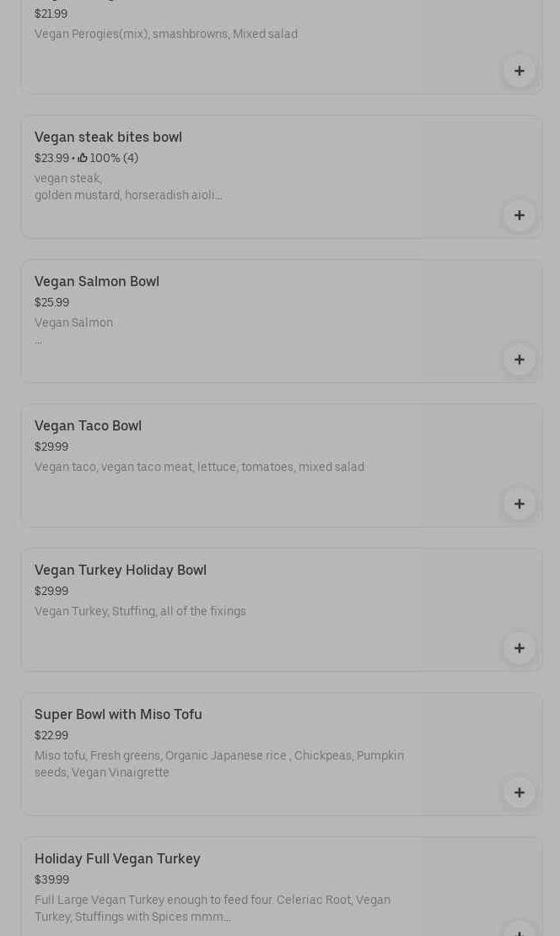Add Vegan Taco Bowl via plus icon
The image size is (560, 936).
[519, 504]
